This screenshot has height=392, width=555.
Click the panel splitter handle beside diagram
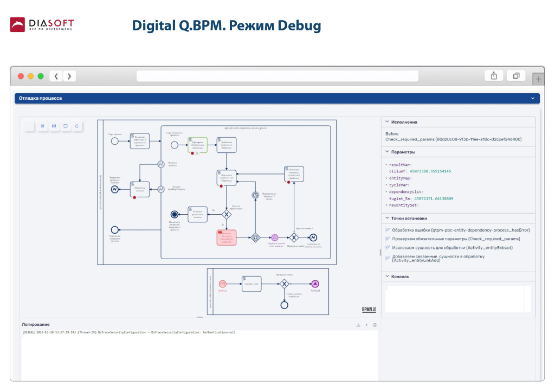pos(380,252)
